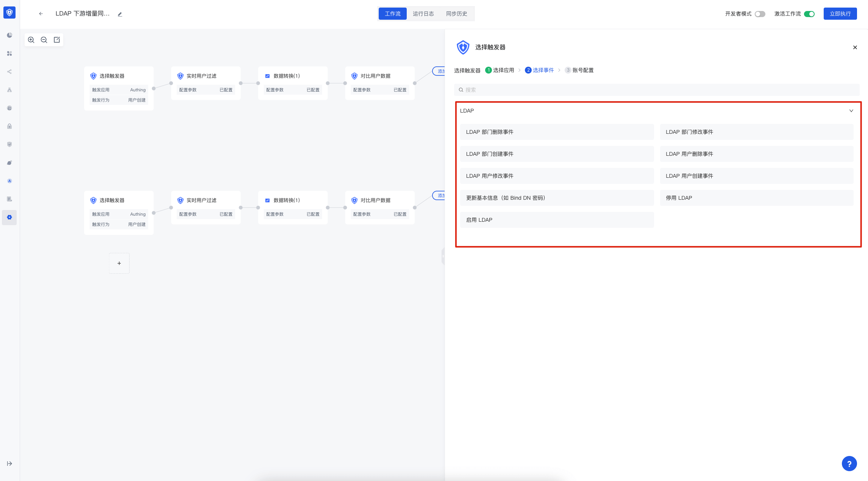Collapse the LDAP event group chevron
The image size is (868, 481).
pyautogui.click(x=851, y=111)
